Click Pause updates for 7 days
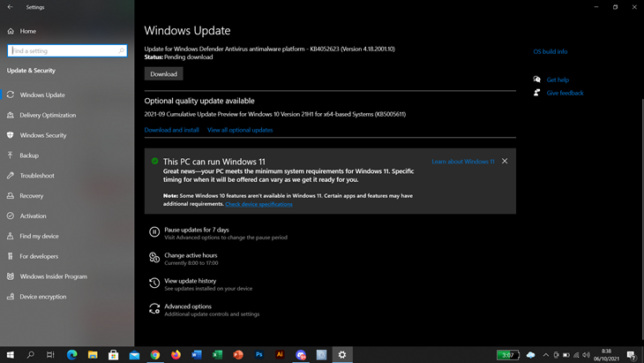The image size is (644, 363). [x=197, y=230]
